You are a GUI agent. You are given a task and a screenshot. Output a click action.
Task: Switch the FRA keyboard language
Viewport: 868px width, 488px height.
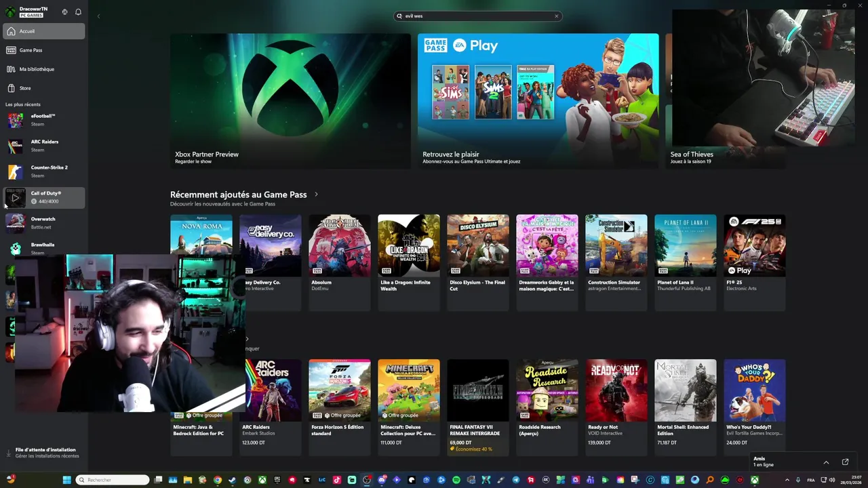coord(811,480)
